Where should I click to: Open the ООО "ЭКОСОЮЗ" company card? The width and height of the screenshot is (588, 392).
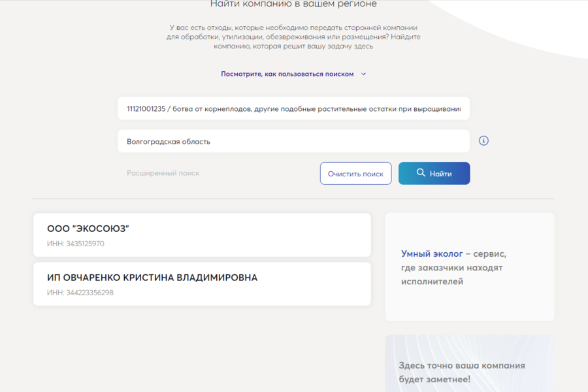202,235
